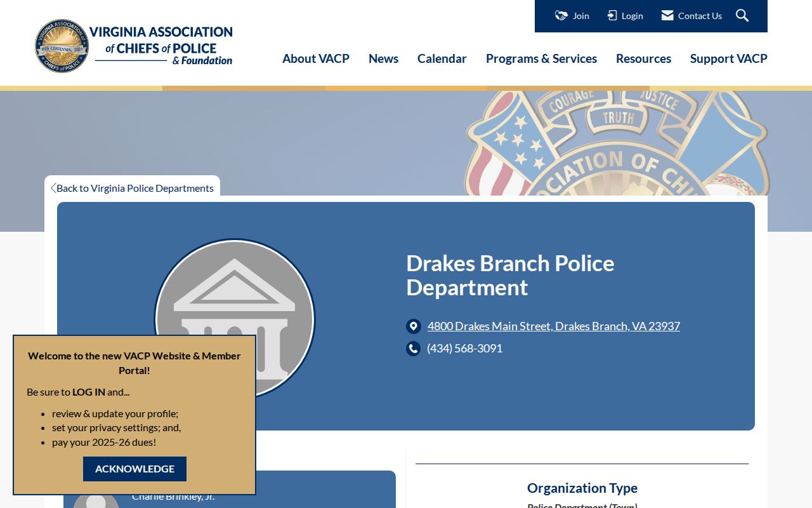The image size is (812, 508).
Task: Open the News menu item
Action: tap(383, 58)
